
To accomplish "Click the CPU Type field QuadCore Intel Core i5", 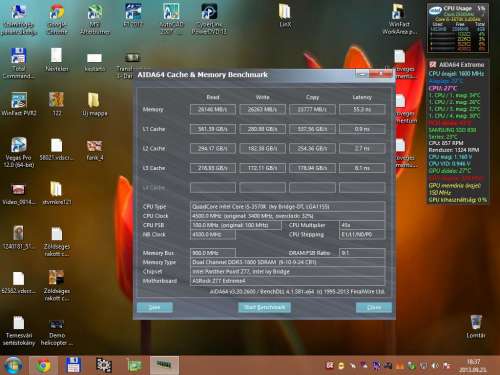I will click(x=287, y=207).
